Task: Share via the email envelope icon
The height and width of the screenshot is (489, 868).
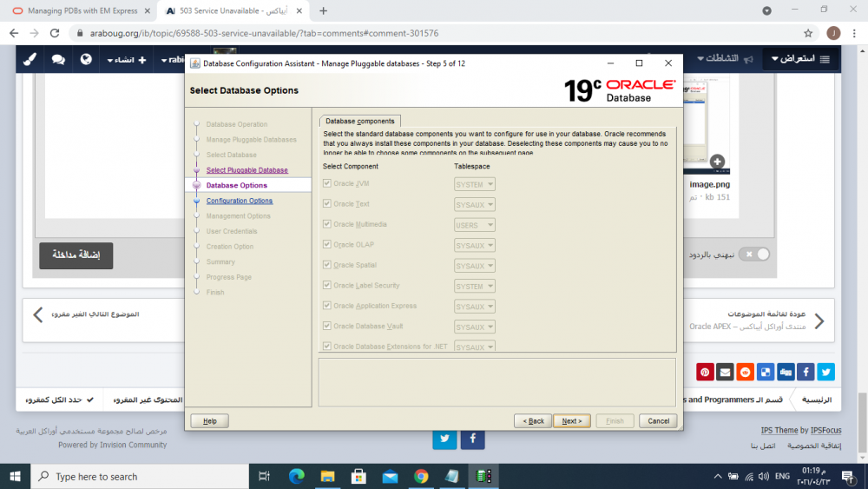Action: tap(726, 372)
